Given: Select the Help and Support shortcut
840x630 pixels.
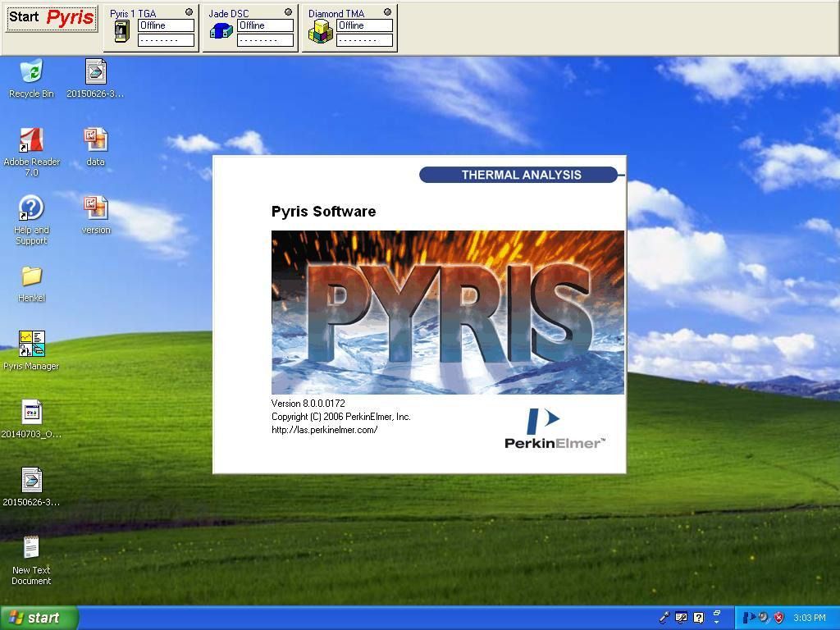Looking at the screenshot, I should tap(31, 208).
